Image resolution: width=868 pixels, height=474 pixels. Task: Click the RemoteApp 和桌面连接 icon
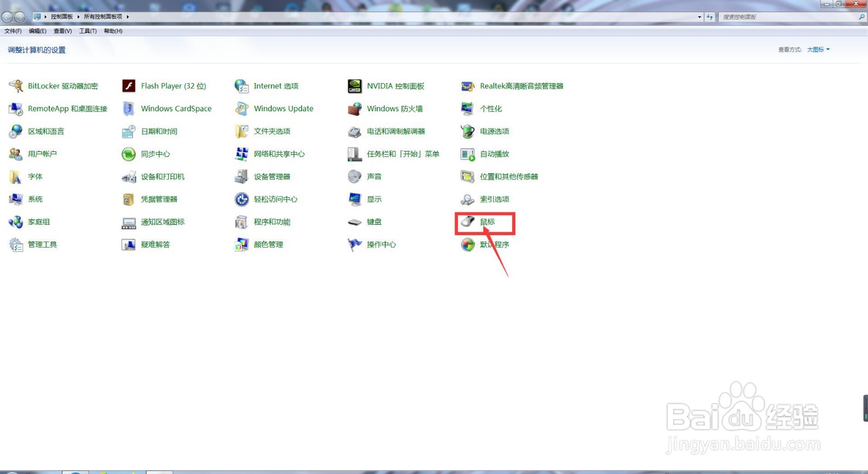16,109
